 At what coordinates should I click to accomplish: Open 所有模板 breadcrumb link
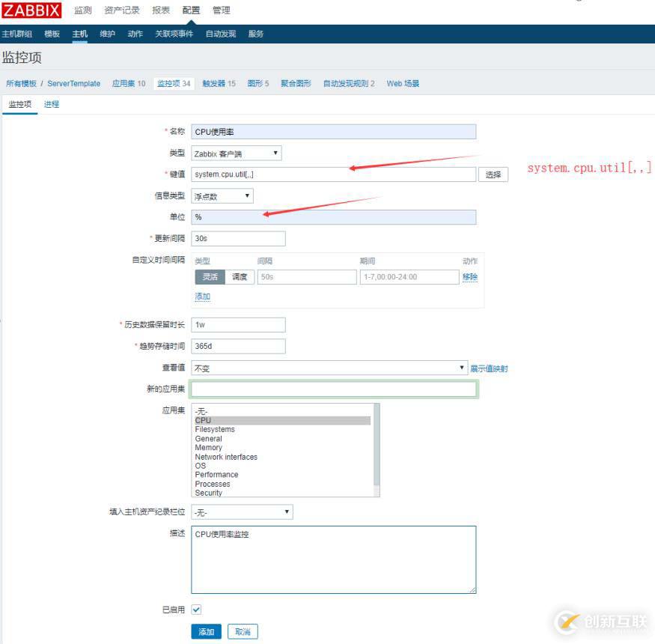point(21,84)
